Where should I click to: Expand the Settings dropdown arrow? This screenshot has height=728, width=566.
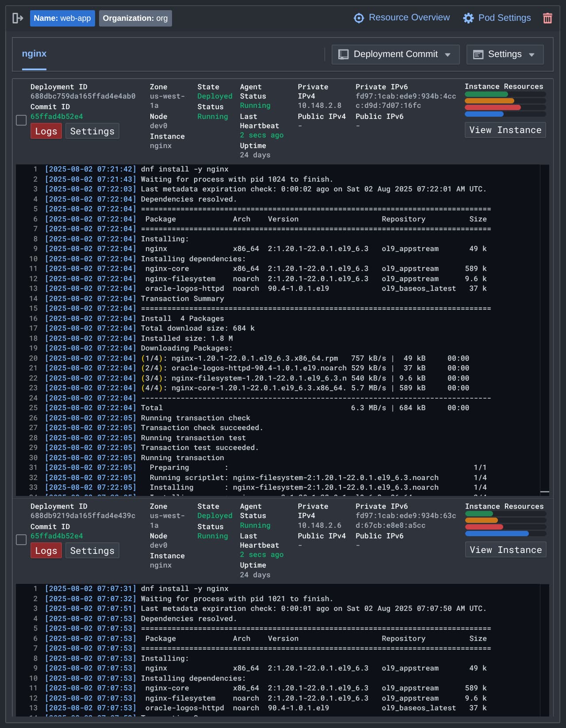532,55
